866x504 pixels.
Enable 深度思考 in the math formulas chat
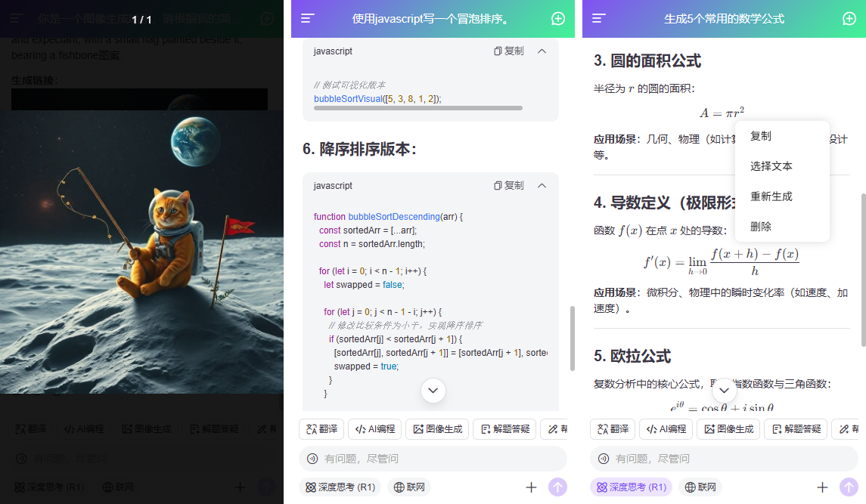632,487
